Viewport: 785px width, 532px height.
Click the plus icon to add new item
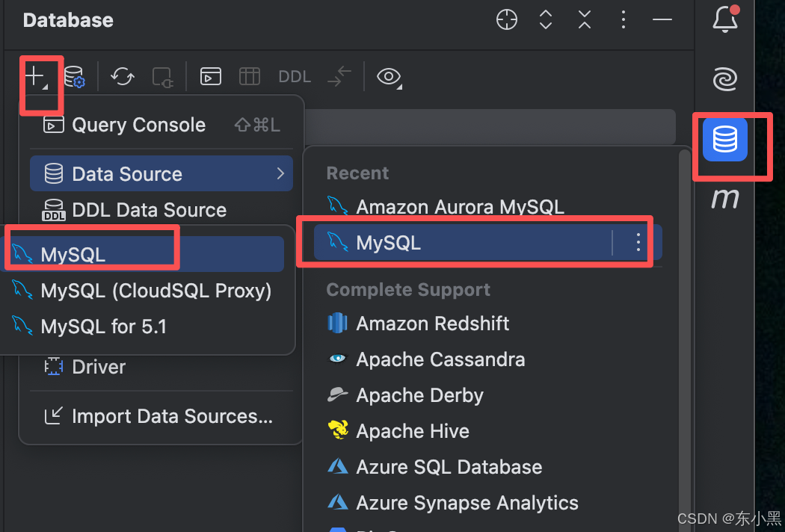(x=36, y=76)
